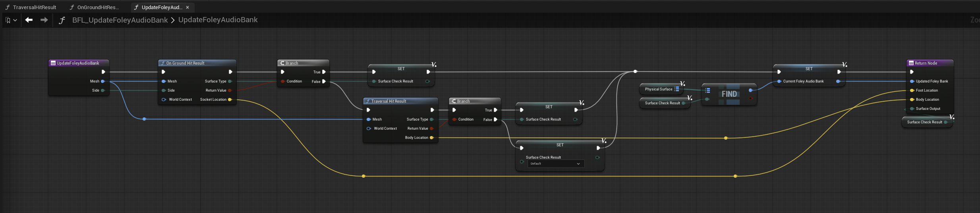Select the Return Node header
980x213 pixels.
point(930,63)
